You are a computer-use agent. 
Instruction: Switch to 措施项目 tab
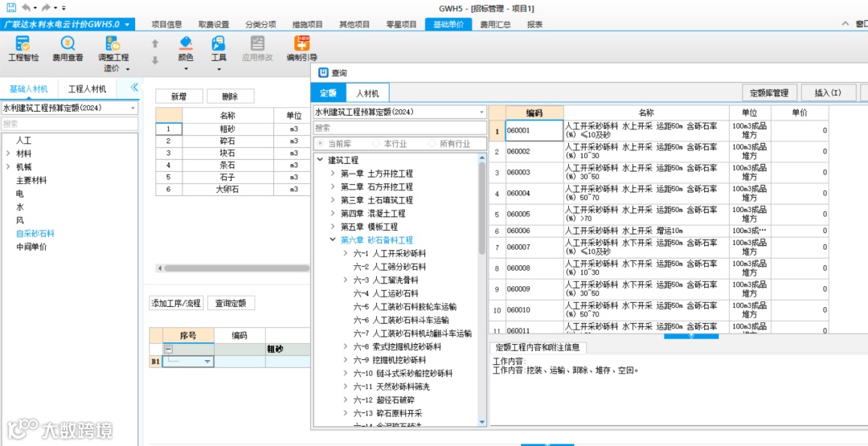click(x=308, y=24)
